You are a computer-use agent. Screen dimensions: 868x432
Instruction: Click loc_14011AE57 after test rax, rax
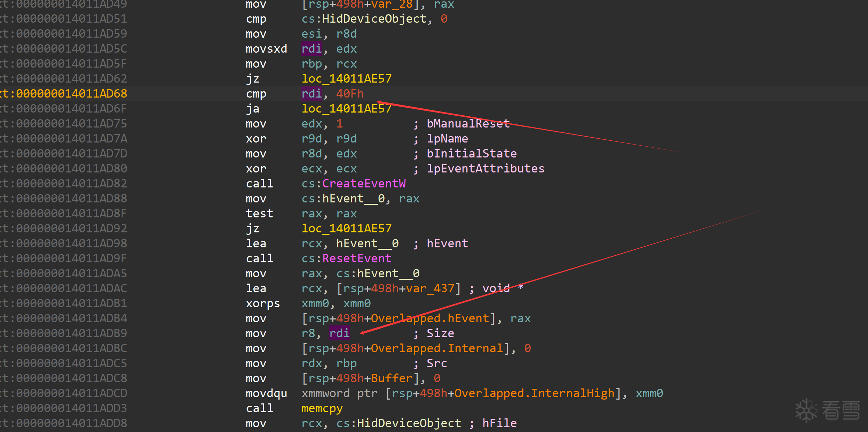(x=346, y=229)
